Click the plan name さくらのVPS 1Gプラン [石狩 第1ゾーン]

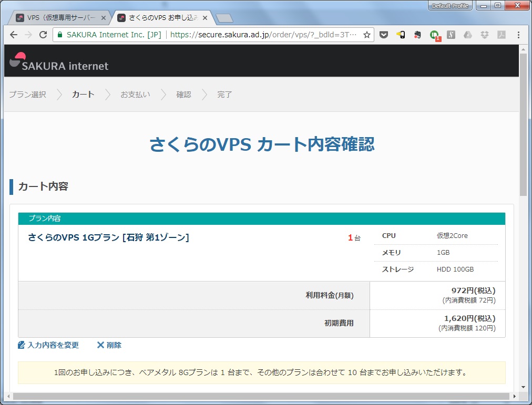(x=108, y=237)
